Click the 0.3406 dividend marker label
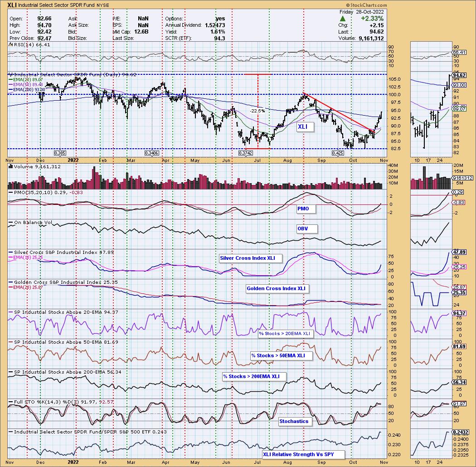Viewport: 476px width, 467px height. (x=152, y=153)
